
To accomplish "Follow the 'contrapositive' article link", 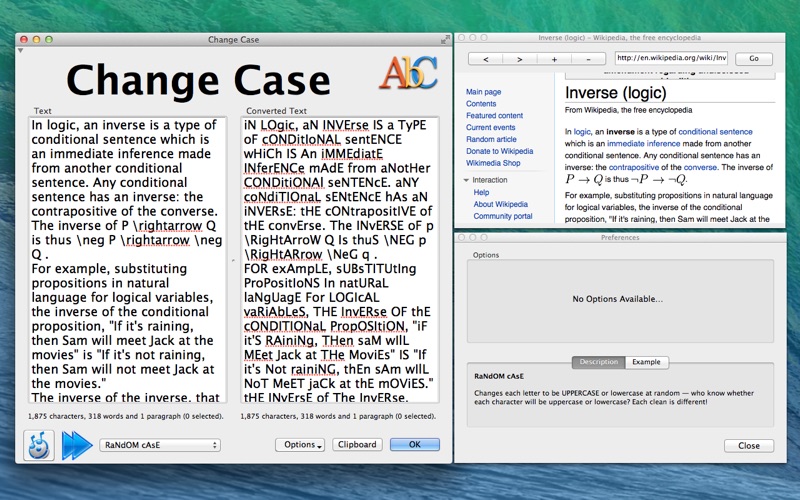I will [x=634, y=167].
